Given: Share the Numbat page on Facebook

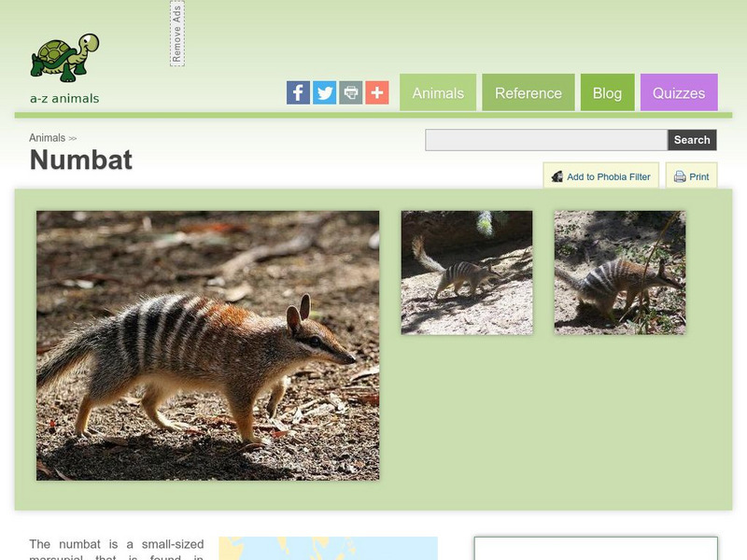Looking at the screenshot, I should (x=298, y=92).
